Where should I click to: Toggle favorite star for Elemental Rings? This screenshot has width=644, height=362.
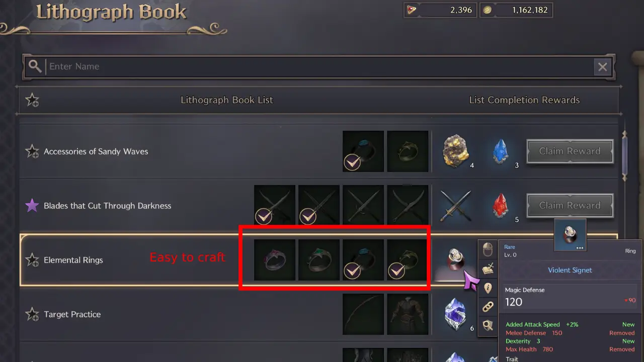coord(32,260)
